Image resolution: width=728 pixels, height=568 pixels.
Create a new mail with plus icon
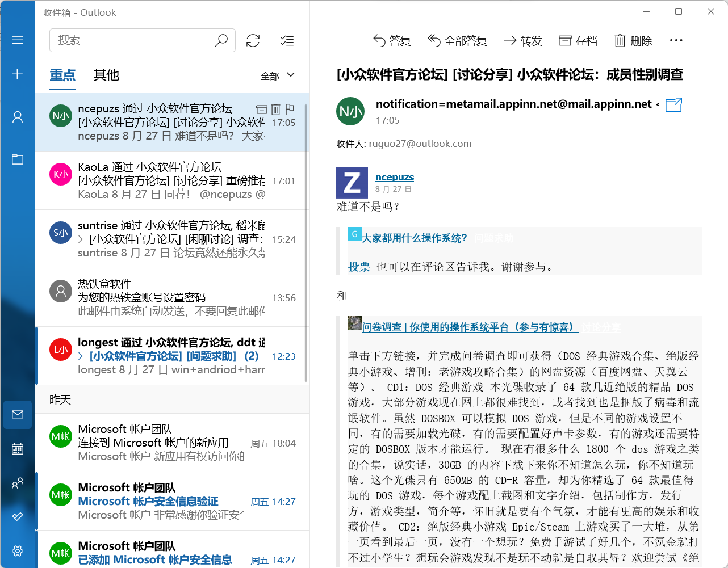click(x=18, y=74)
